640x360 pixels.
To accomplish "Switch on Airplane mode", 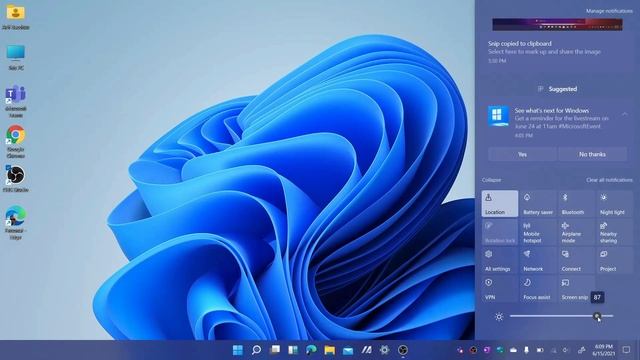I will pyautogui.click(x=576, y=232).
